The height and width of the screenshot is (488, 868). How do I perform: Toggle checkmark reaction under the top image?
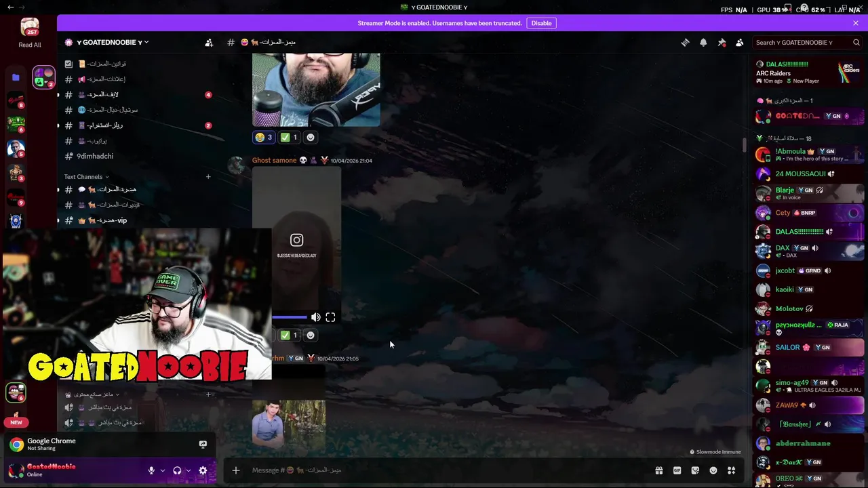tap(290, 137)
